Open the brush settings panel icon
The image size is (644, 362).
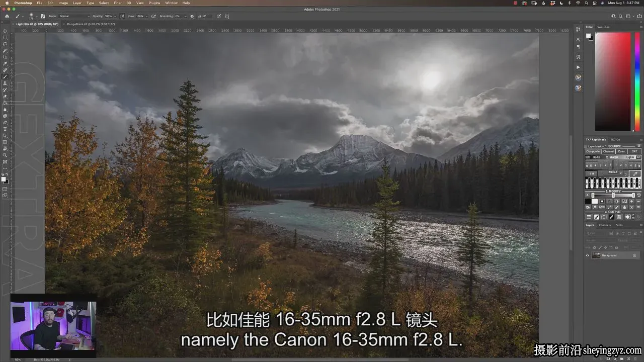43,16
